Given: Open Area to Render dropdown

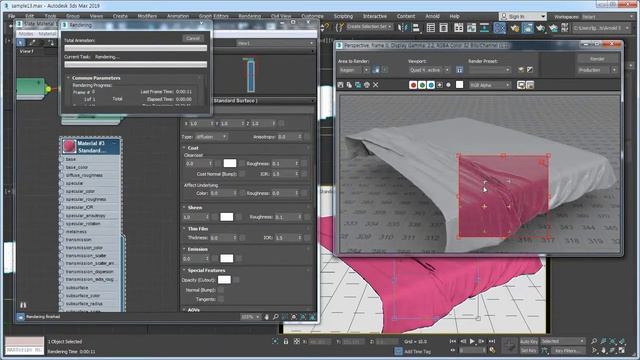Looking at the screenshot, I should pyautogui.click(x=353, y=70).
